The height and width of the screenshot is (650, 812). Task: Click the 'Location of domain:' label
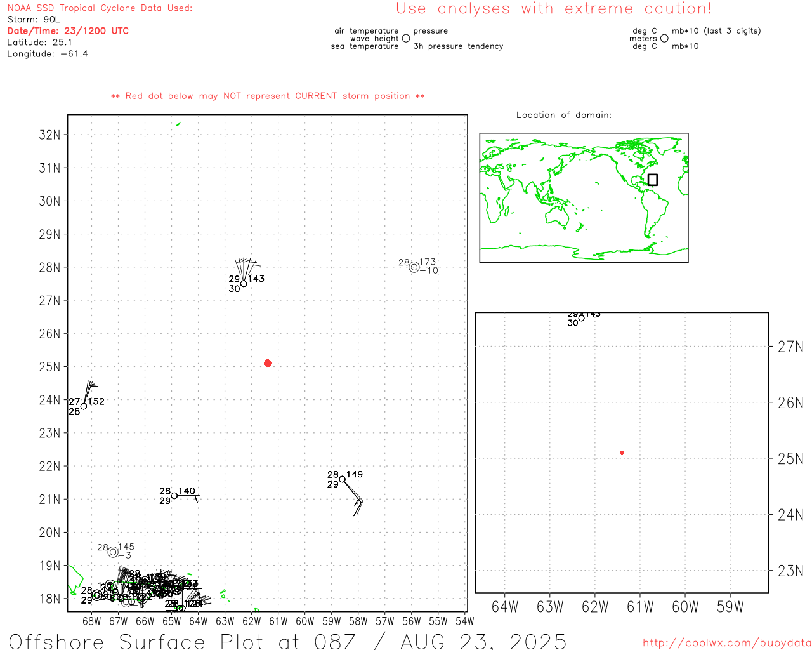coord(564,115)
